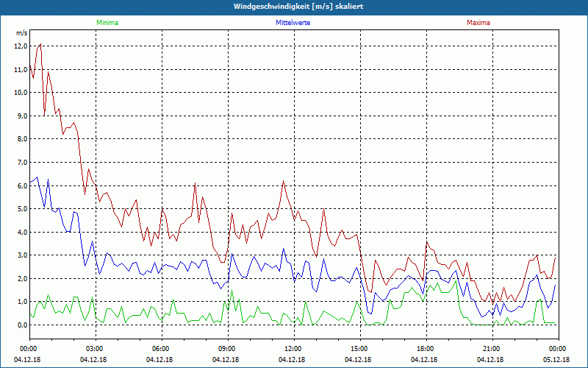This screenshot has height=368, width=588.
Task: Click the 6,0 y-axis value
Action: pos(23,185)
